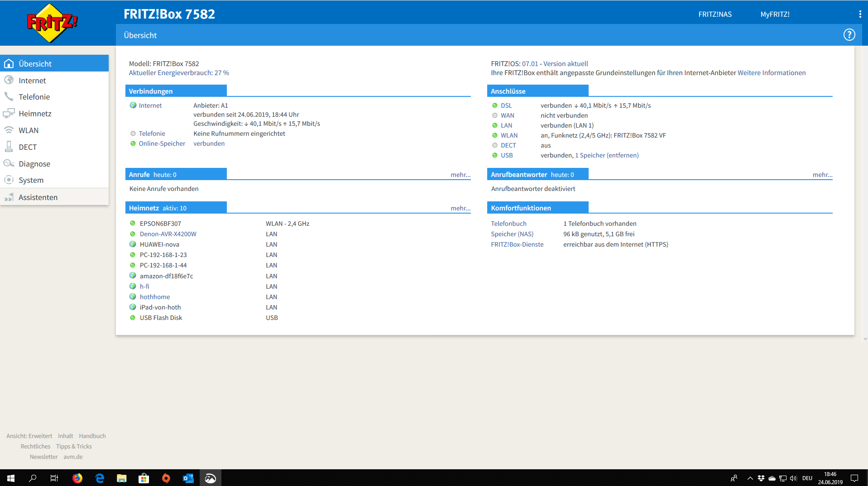Click the Heimnetz computers icon in sidebar
Viewport: 868px width, 486px height.
point(9,113)
